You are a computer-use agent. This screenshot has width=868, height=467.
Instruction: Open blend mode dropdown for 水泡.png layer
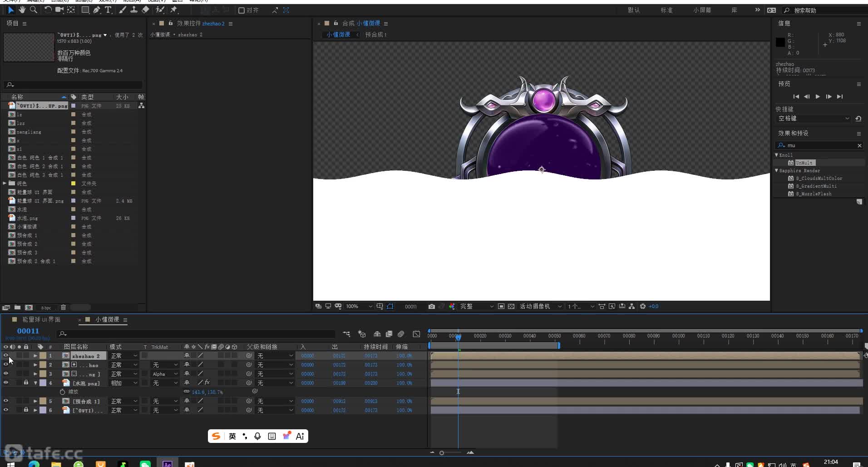point(124,383)
